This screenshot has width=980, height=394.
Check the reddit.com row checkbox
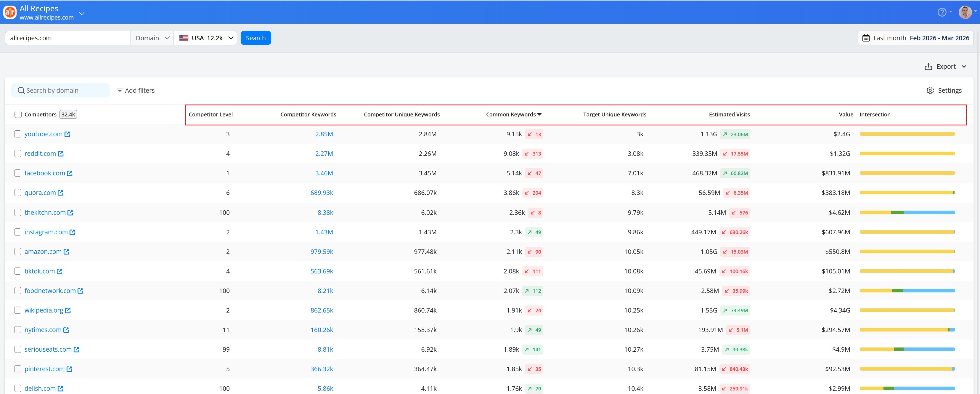coord(17,153)
